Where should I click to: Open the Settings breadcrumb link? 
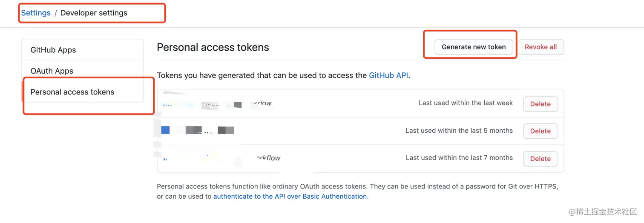pyautogui.click(x=36, y=13)
